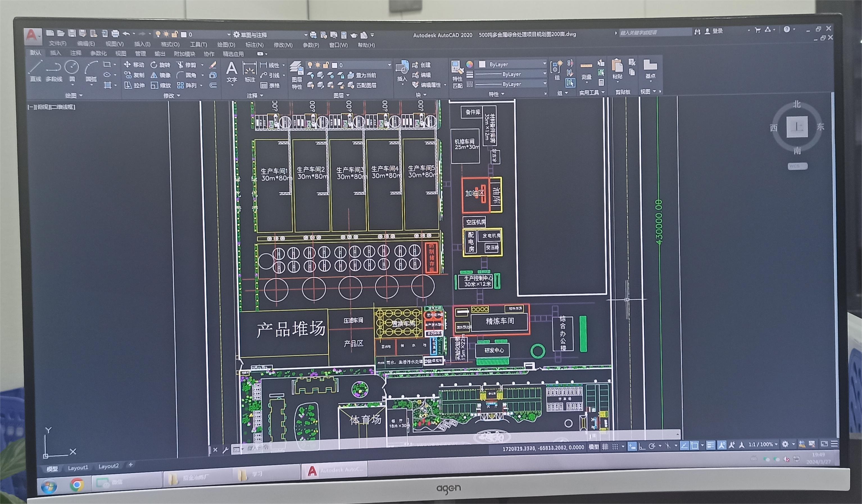Select the 标注 (Dimension) tool

point(250,72)
